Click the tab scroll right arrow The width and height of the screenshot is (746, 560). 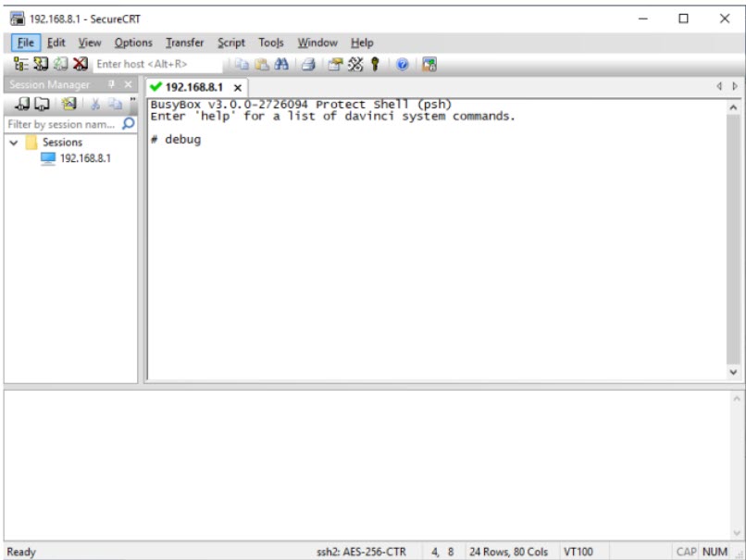point(736,86)
